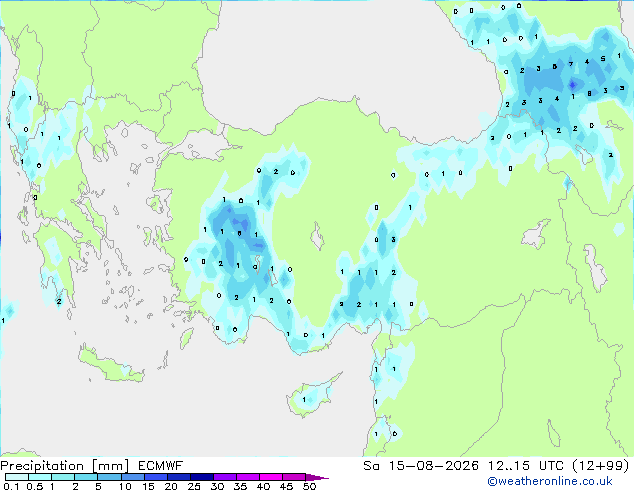Viewport: 634px width, 490px height.
Task: Click the legend swatch between 2 and 5
Action: pyautogui.click(x=86, y=477)
